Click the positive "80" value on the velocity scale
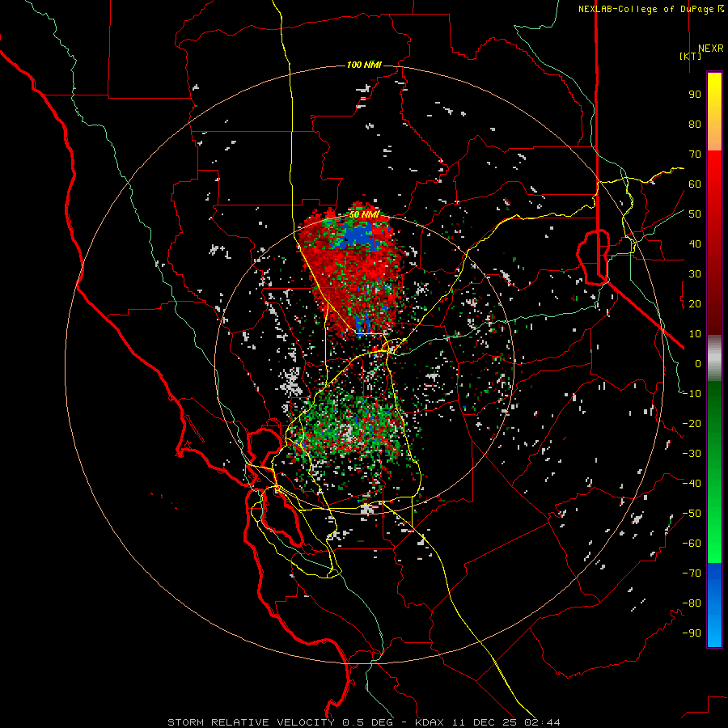This screenshot has width=728, height=728. pyautogui.click(x=695, y=124)
